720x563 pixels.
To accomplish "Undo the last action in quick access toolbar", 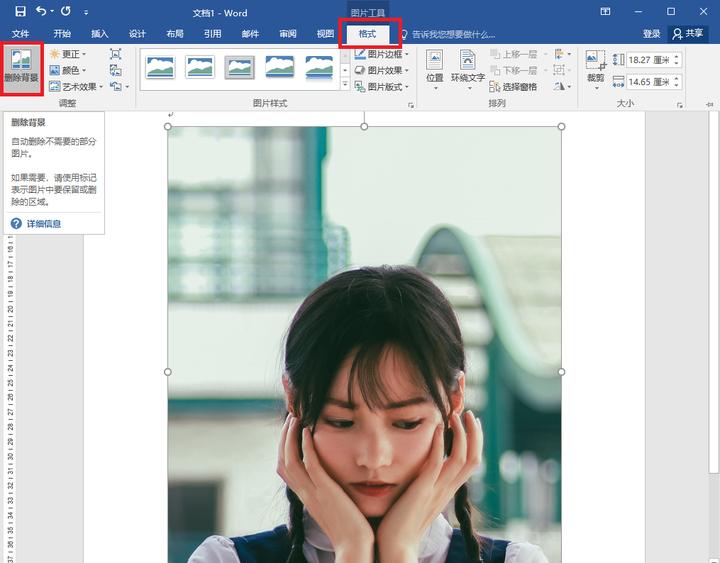I will (41, 12).
